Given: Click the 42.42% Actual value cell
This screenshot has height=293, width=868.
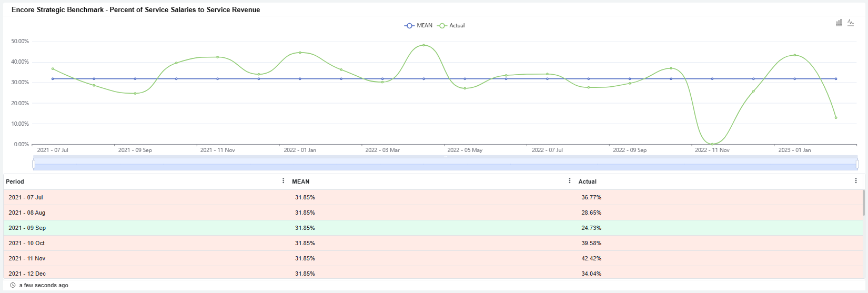Looking at the screenshot, I should coord(591,258).
